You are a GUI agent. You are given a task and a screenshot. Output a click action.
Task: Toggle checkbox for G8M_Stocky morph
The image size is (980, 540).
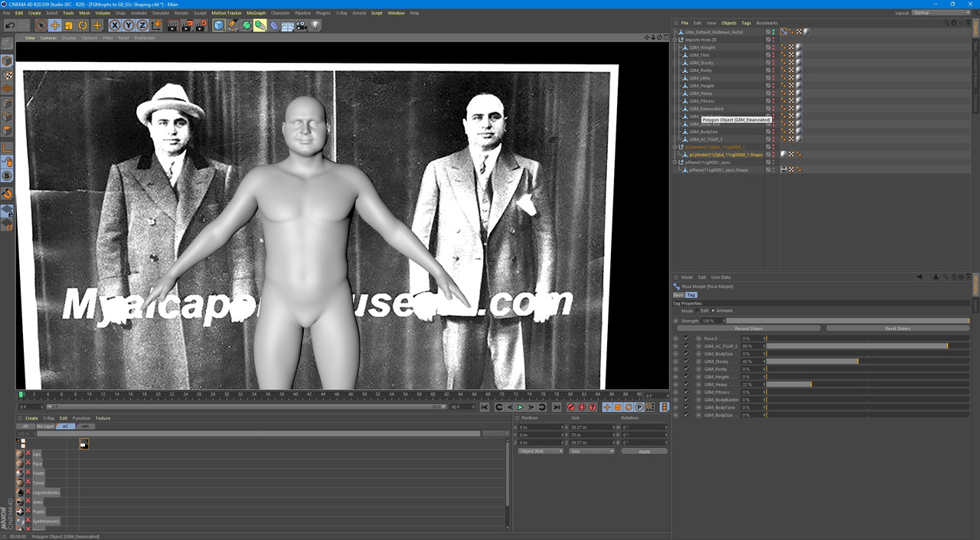686,362
